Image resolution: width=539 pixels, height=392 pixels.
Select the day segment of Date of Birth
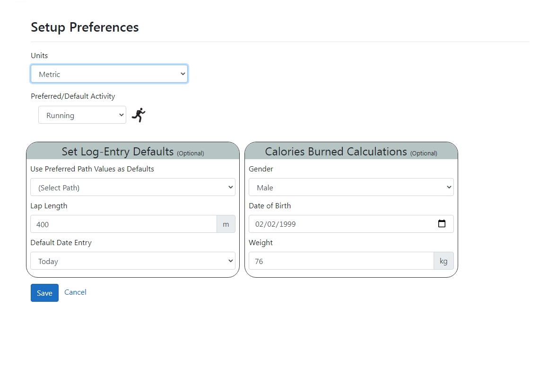point(271,224)
